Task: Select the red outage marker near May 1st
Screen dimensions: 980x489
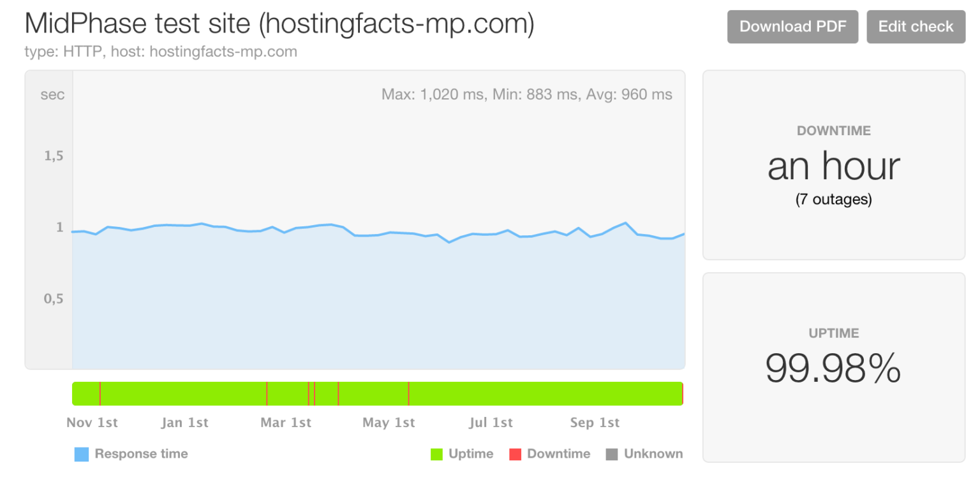Action: [408, 393]
